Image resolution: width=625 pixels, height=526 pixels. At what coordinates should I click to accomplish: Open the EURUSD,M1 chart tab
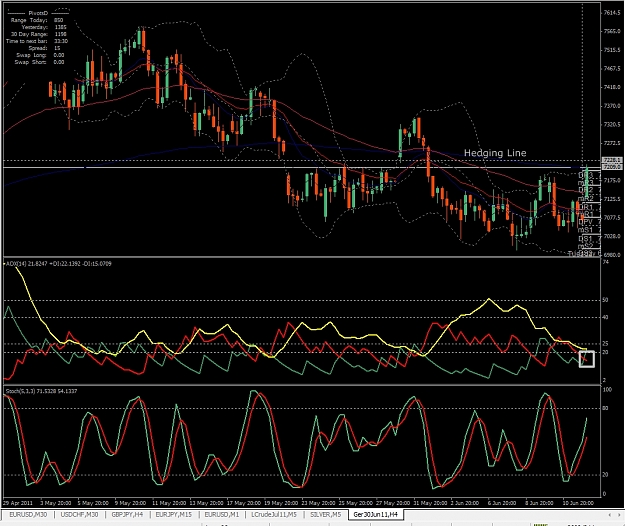point(222,514)
